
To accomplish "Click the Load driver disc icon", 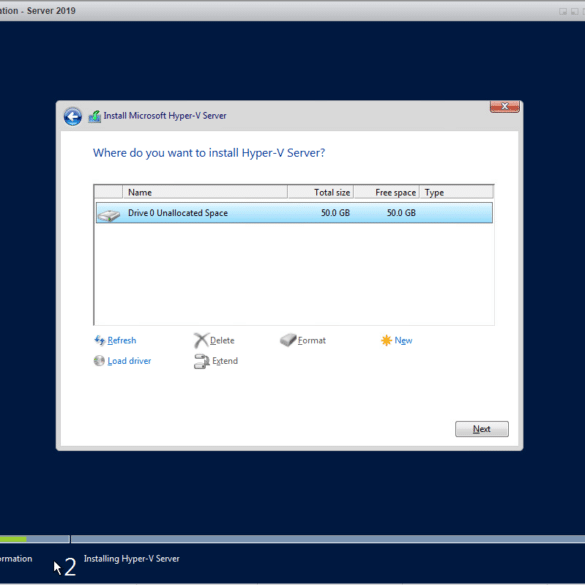I will coord(99,361).
